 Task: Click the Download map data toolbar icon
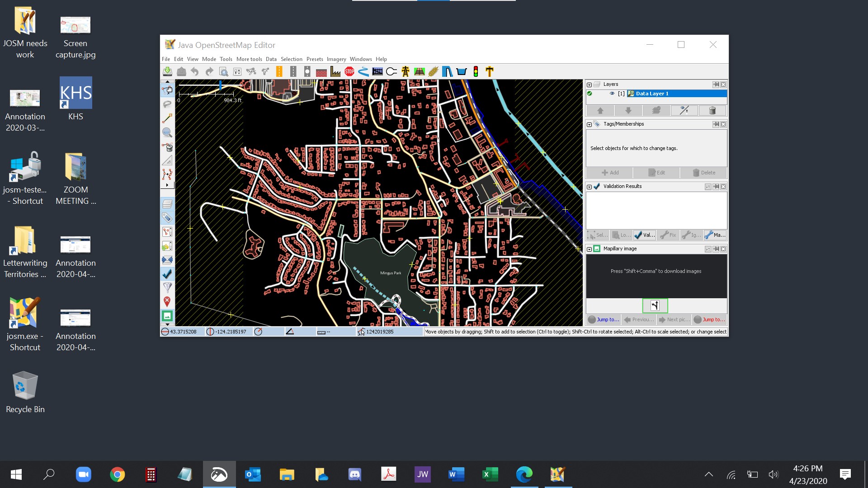click(167, 71)
